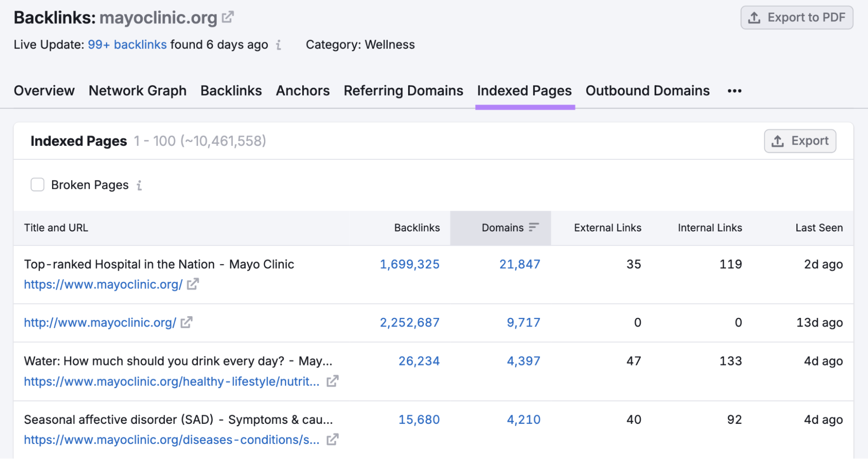Open the Backlinks column header sorting
Image resolution: width=868 pixels, height=459 pixels.
pos(416,227)
